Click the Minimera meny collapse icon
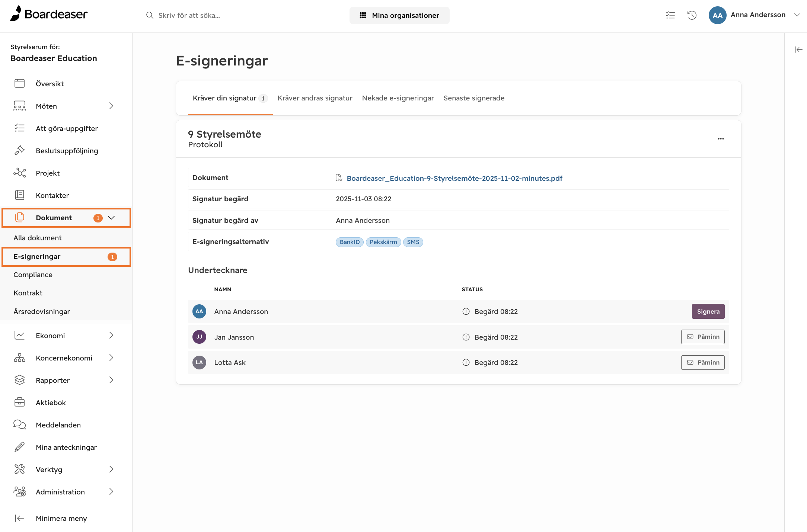The image size is (807, 532). click(x=19, y=518)
